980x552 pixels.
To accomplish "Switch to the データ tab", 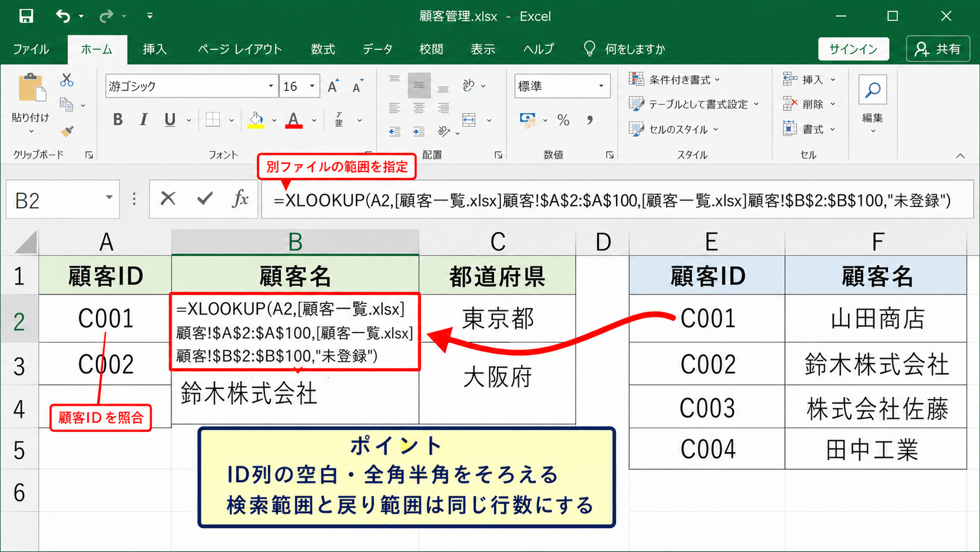I will pos(377,49).
